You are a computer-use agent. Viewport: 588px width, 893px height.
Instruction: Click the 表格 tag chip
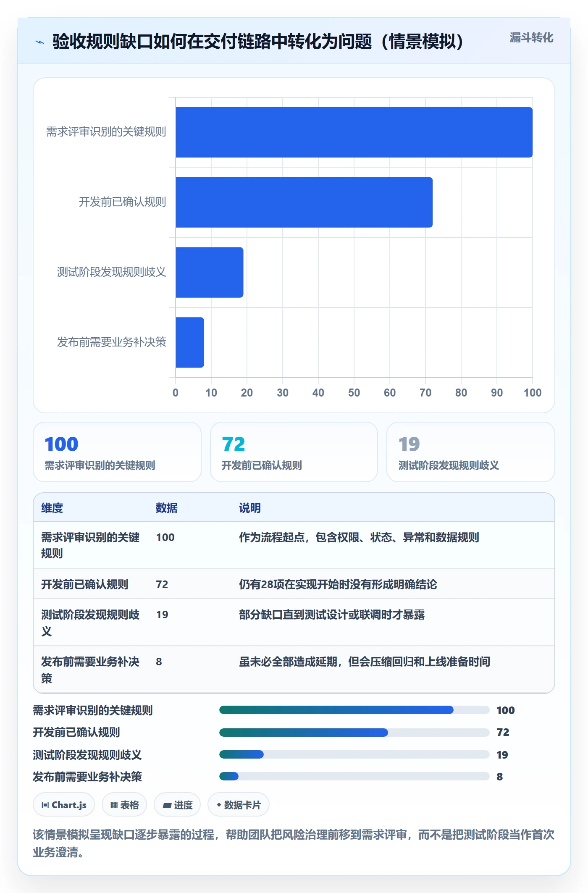pyautogui.click(x=124, y=805)
